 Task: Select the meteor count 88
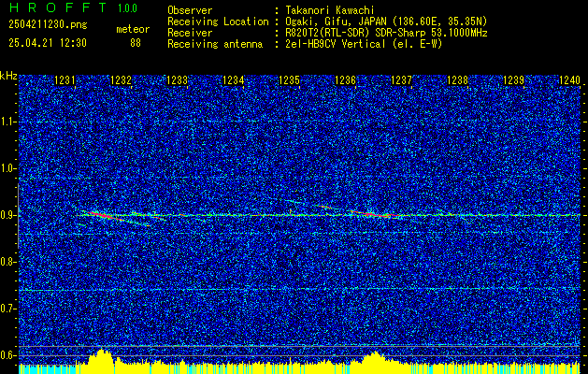(x=136, y=43)
